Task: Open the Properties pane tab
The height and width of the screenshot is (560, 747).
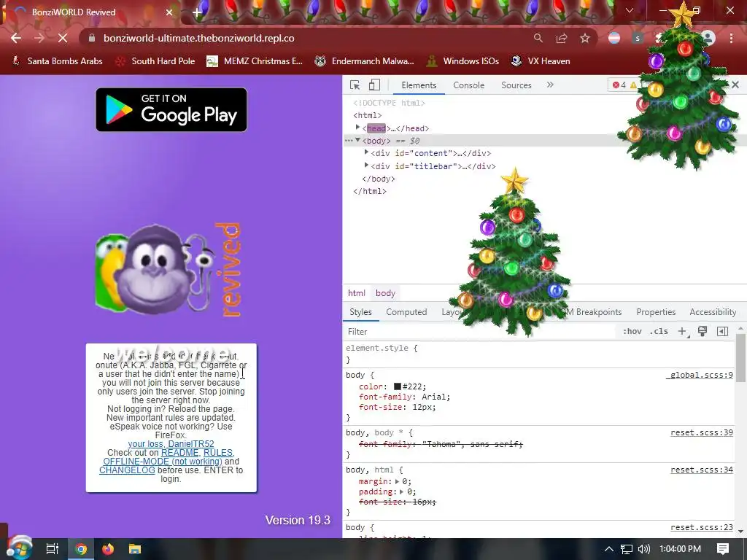Action: click(x=656, y=312)
